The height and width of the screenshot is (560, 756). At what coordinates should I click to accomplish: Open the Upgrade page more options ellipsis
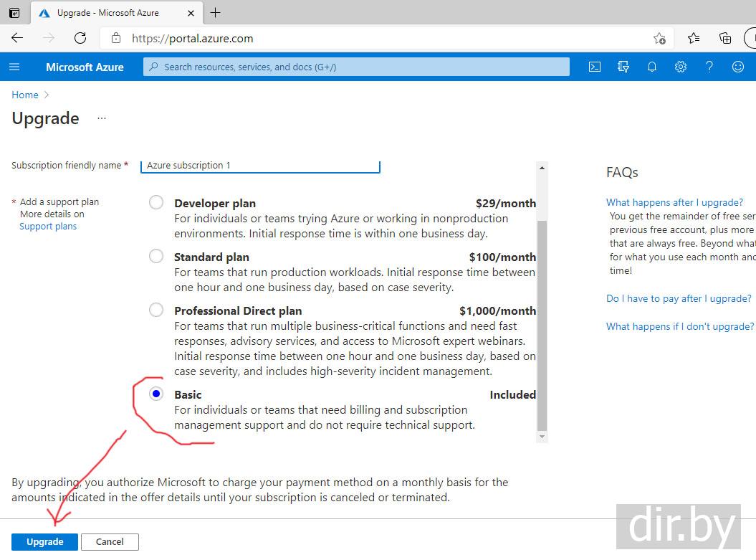click(101, 118)
